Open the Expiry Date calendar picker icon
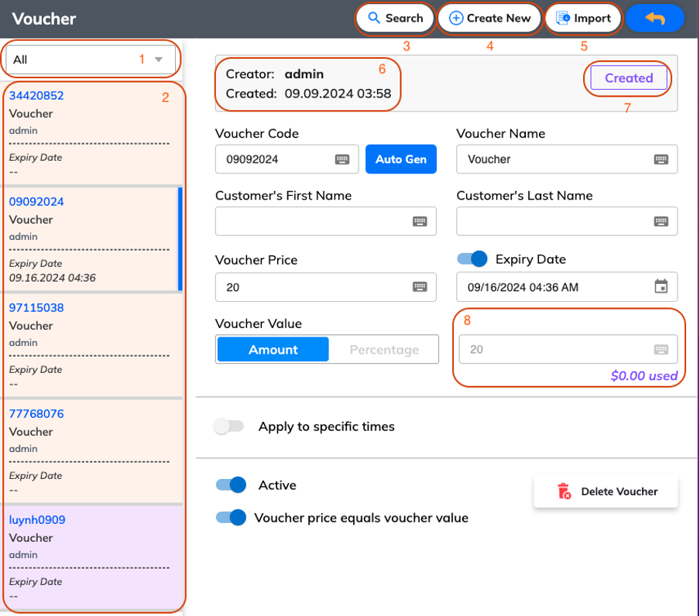This screenshot has height=616, width=700. (661, 286)
